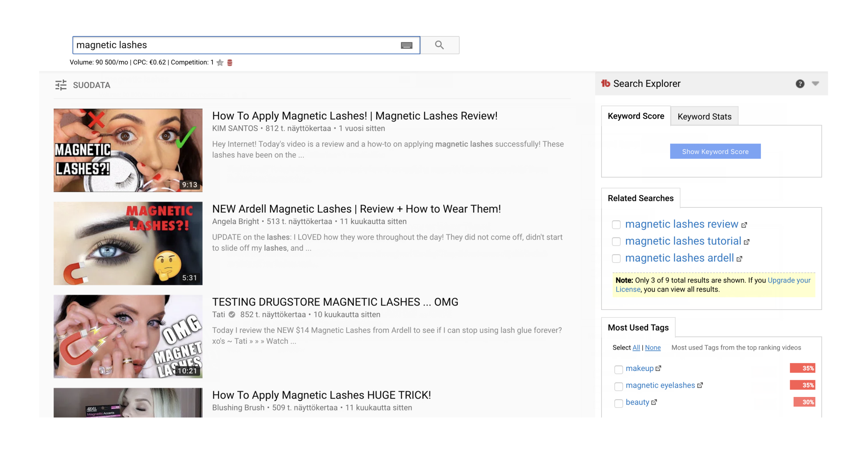This screenshot has width=868, height=452.
Task: Check the magnetic lashes tutorial checkbox
Action: click(x=616, y=242)
